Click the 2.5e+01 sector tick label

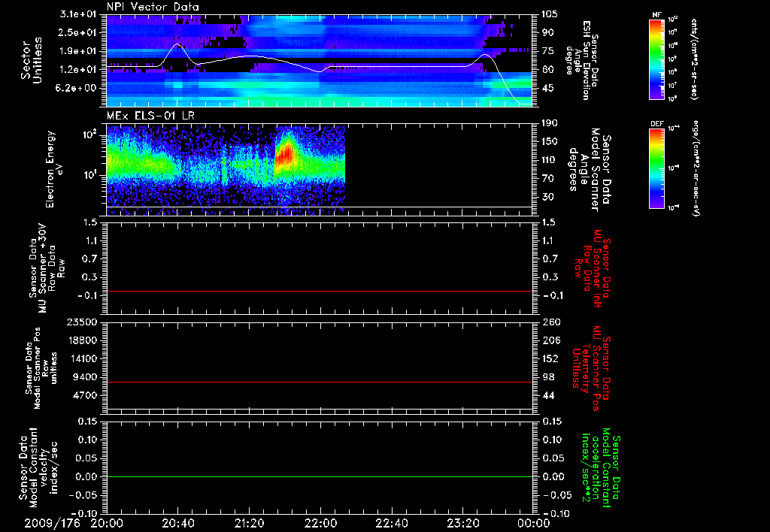78,32
